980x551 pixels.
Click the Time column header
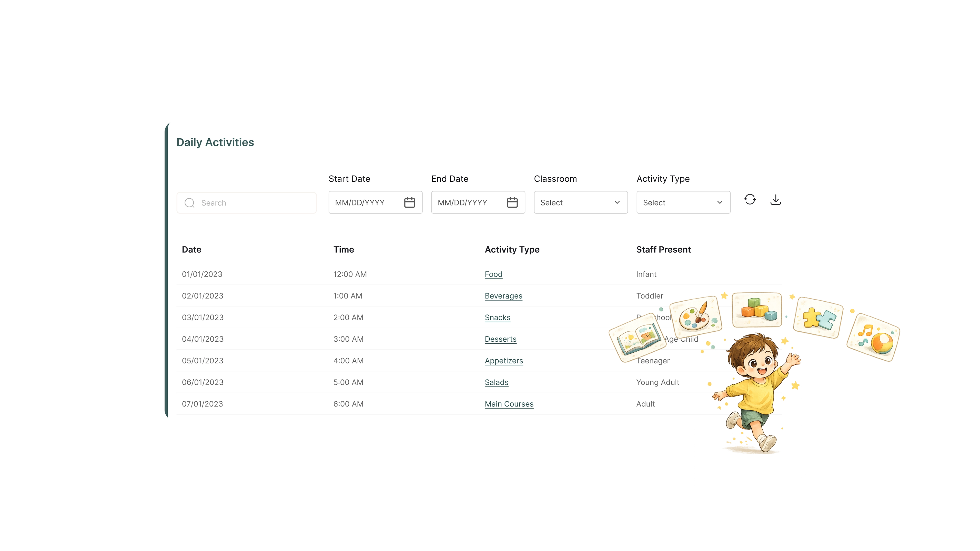343,249
